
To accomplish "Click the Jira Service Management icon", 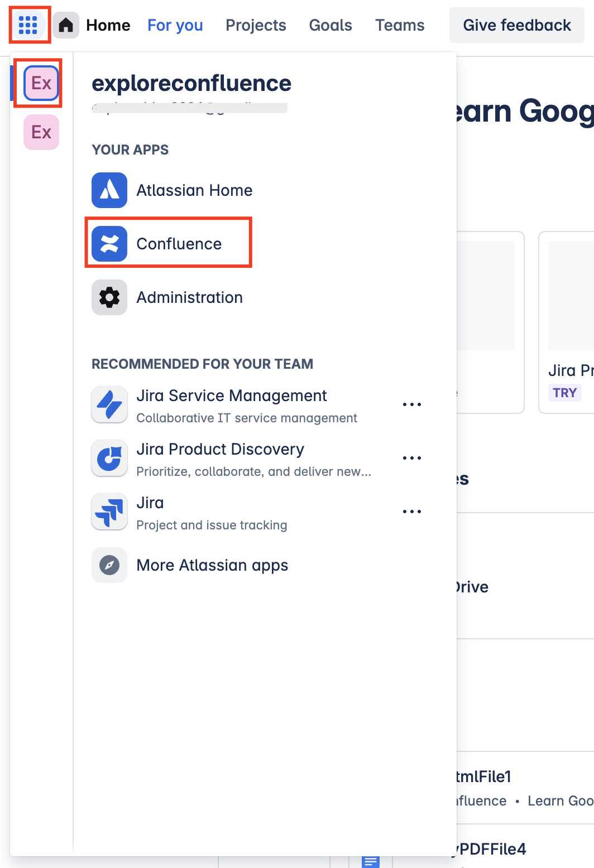I will tap(109, 404).
